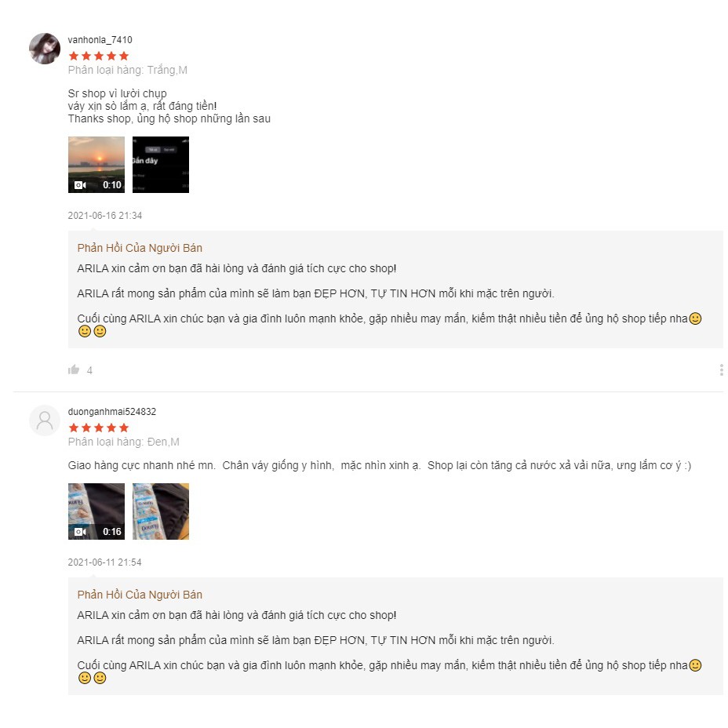Open duonganhmai524832's default avatar icon
The image size is (728, 728).
tap(45, 420)
